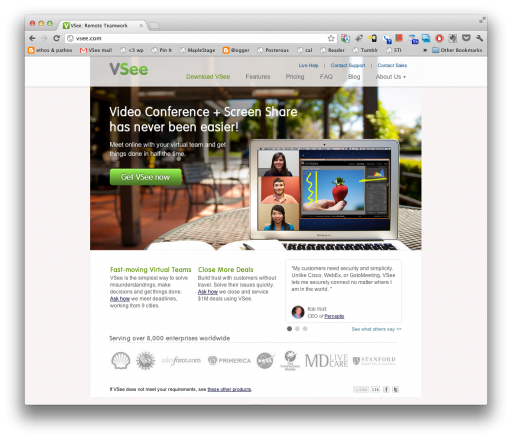Click the green Get VSee now button

point(146,177)
